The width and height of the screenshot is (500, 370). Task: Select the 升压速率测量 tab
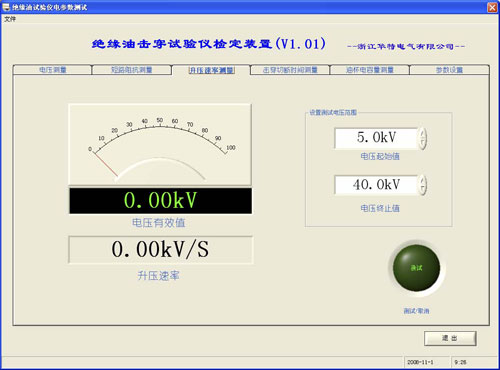(x=211, y=70)
